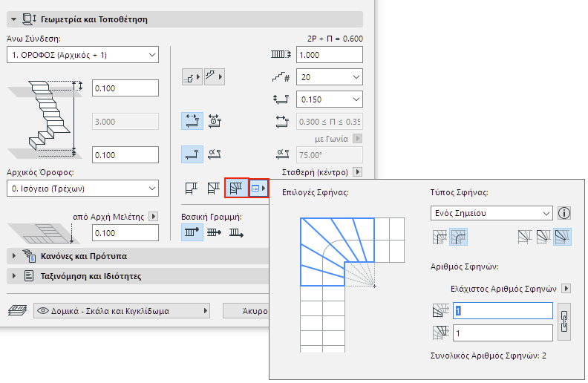Open the winder options popup button
The height and width of the screenshot is (383, 588).
[259, 188]
